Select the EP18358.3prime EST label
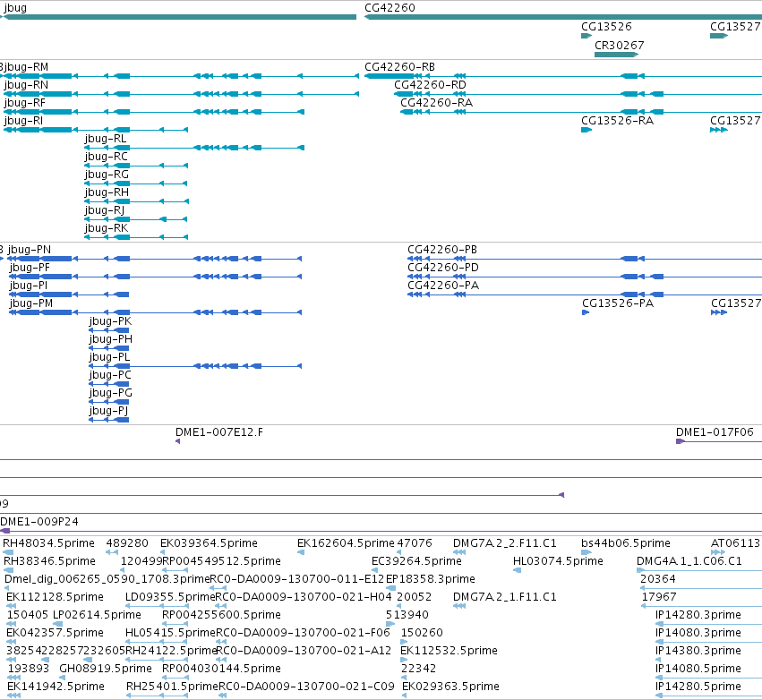Image resolution: width=762 pixels, height=700 pixels. 430,578
